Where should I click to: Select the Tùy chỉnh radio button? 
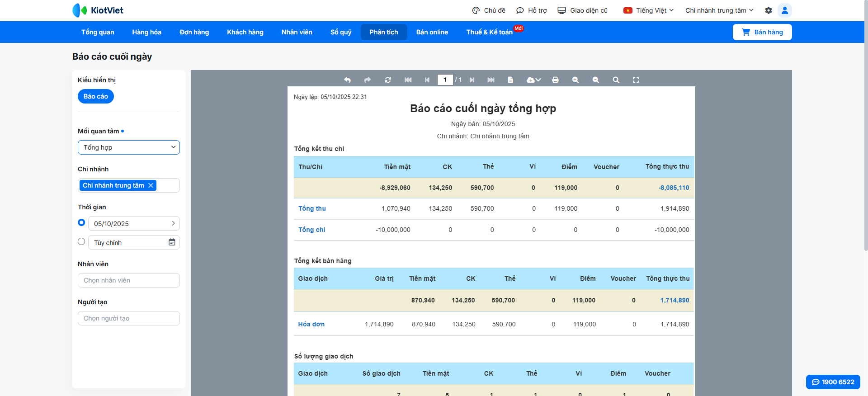[x=81, y=241]
